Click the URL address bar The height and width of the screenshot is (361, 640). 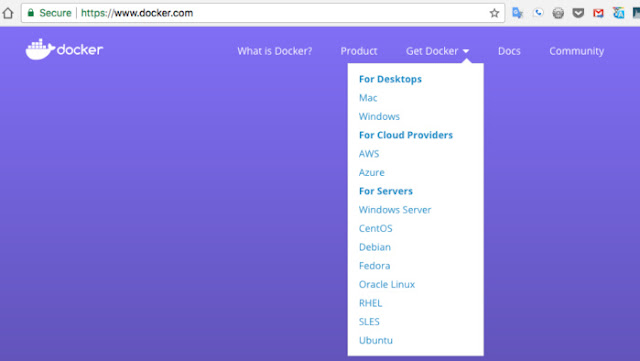point(263,13)
